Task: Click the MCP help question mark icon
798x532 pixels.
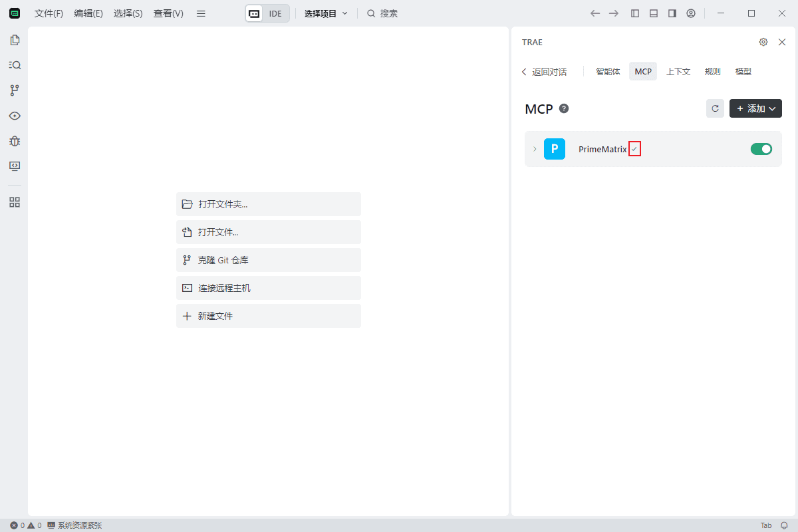Action: pyautogui.click(x=564, y=108)
